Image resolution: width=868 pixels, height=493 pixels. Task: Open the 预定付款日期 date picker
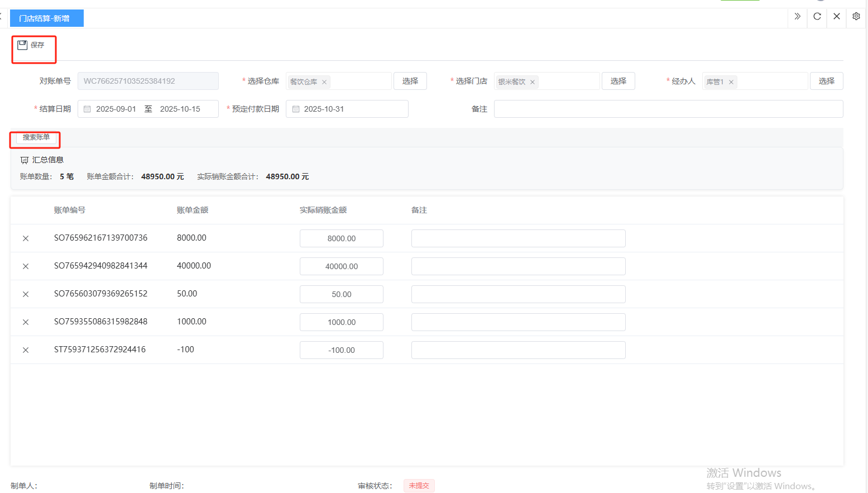point(347,109)
